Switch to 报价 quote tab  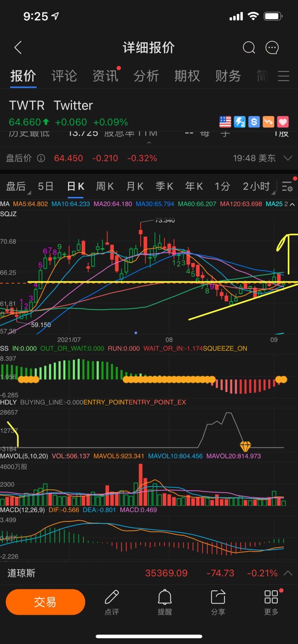[x=23, y=76]
